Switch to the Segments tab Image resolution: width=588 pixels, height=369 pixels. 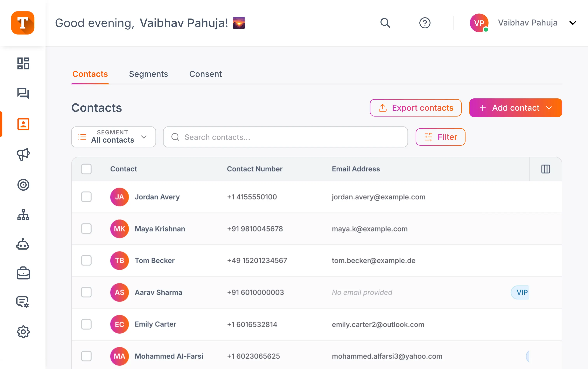[149, 74]
